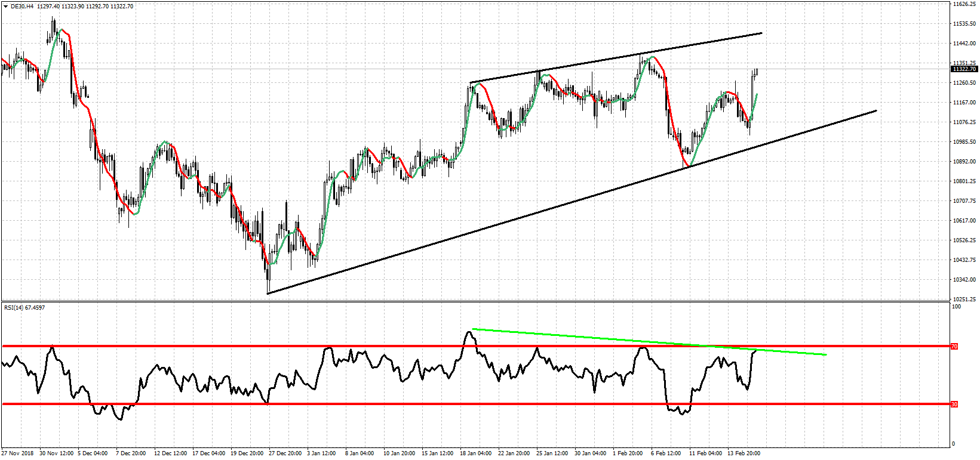Screen dimensions: 980x460
Task: Click the DE30,H4 chart title text
Action: click(x=22, y=6)
